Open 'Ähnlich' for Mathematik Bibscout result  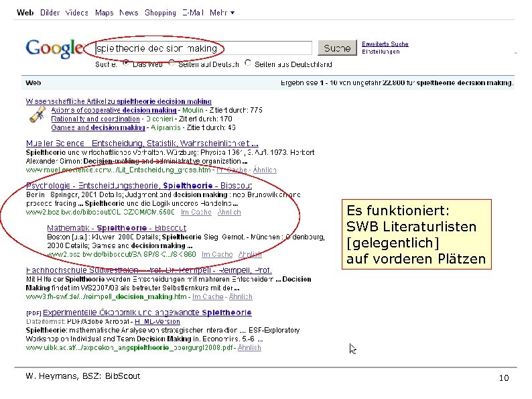(250, 254)
